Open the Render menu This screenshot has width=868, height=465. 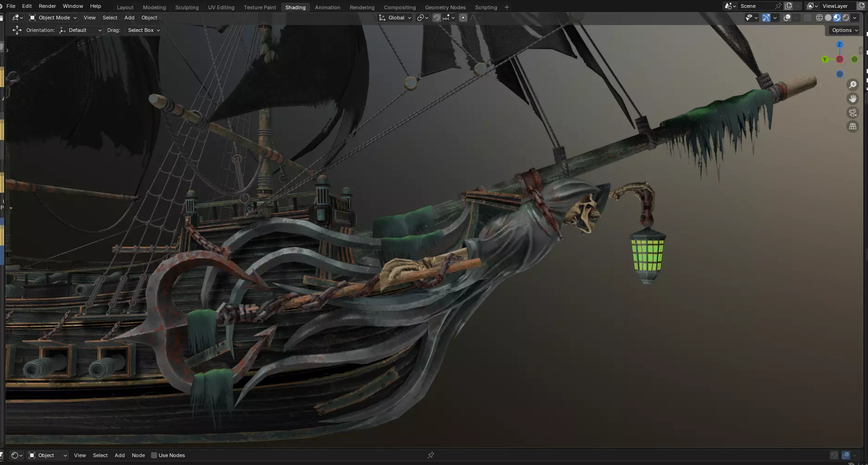pos(47,6)
